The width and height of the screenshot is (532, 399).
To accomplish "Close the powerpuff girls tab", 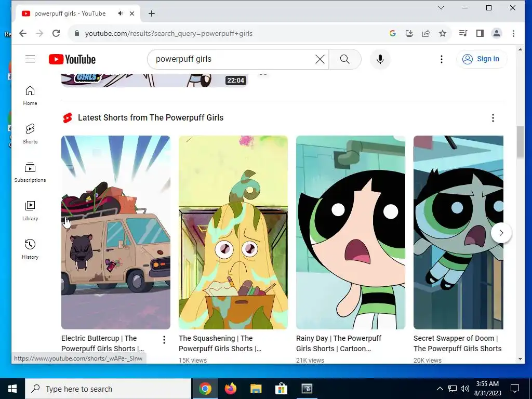I will (x=132, y=14).
